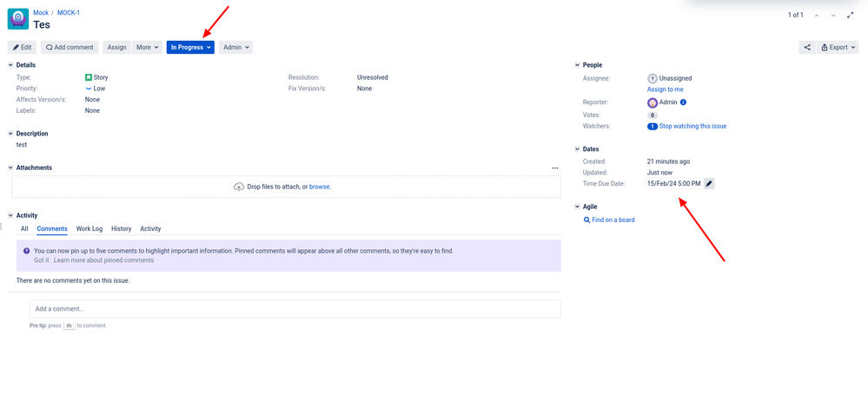868x407 pixels.
Task: Collapse the Activity section
Action: [10, 216]
